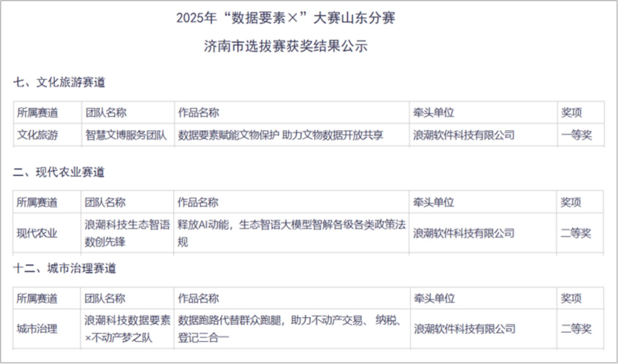Image resolution: width=619 pixels, height=364 pixels.
Task: Click '浪潮软件科技有限公司' in the 文化旅游 row
Action: [464, 135]
